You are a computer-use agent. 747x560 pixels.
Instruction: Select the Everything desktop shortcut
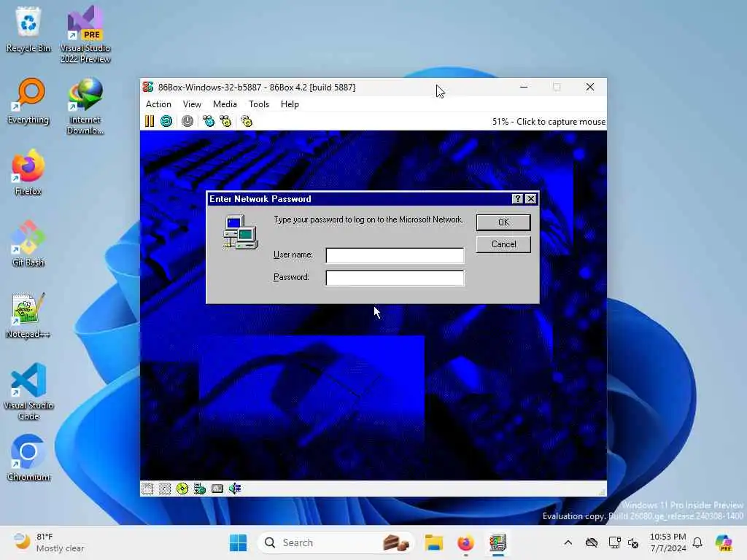click(x=28, y=101)
